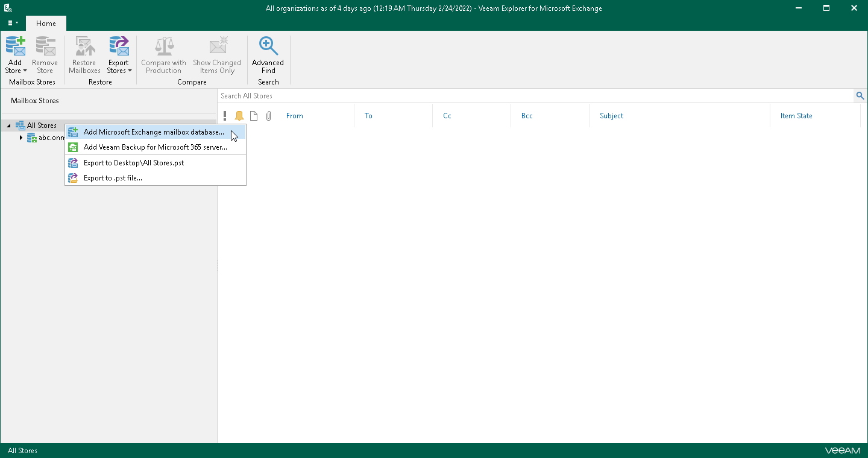Sort by the importance exclamation column
The height and width of the screenshot is (458, 868).
(225, 116)
